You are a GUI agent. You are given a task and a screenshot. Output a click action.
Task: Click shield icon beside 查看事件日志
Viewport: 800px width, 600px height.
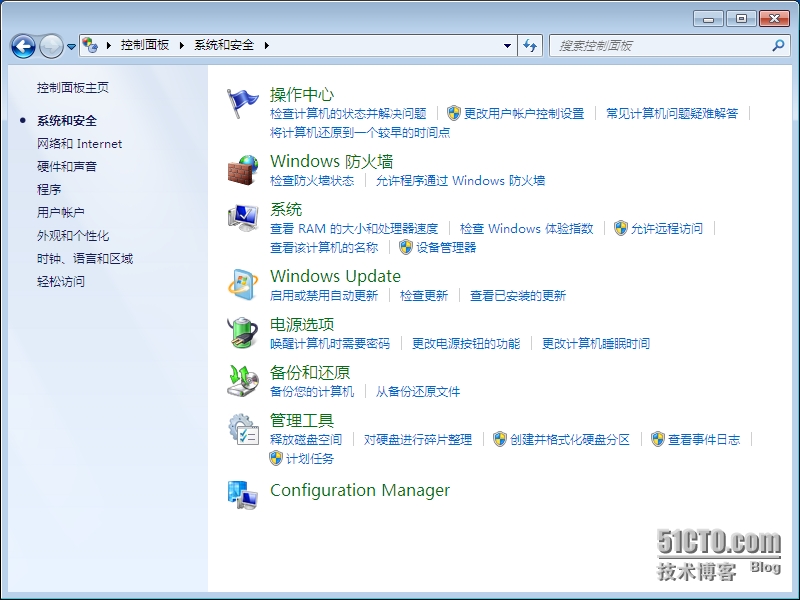658,439
